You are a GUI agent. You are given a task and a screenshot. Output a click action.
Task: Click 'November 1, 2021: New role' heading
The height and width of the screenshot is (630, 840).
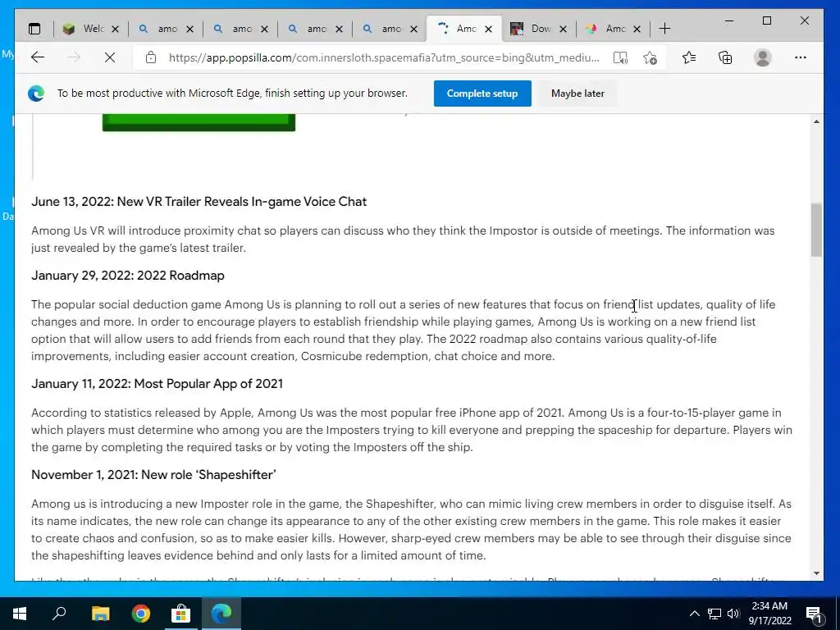click(x=153, y=475)
